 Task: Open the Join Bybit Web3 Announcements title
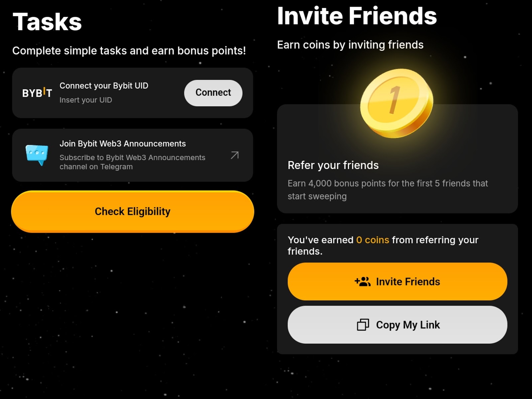click(123, 144)
